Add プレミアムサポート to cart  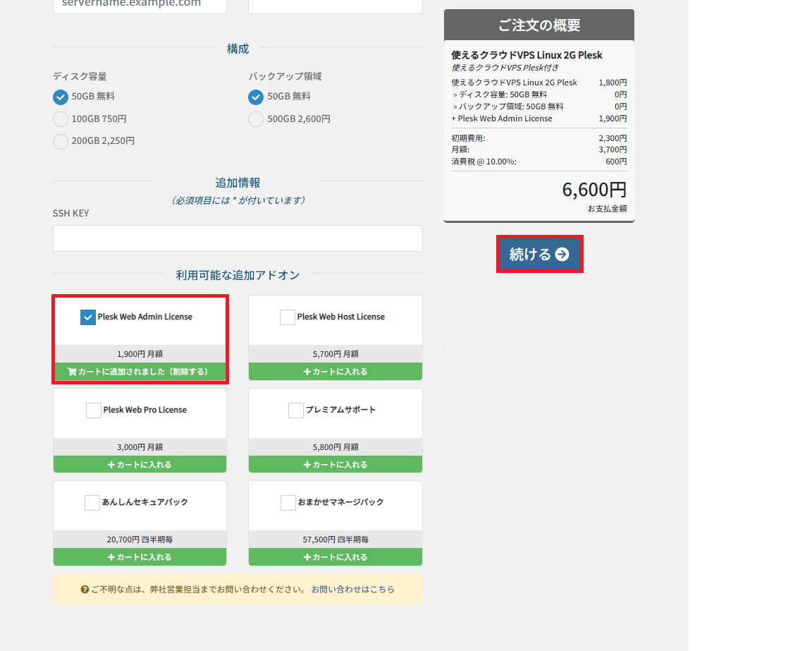336,464
